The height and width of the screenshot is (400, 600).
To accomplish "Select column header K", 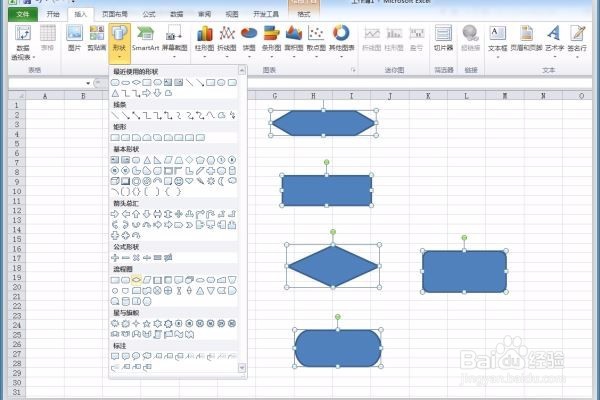I will point(428,96).
